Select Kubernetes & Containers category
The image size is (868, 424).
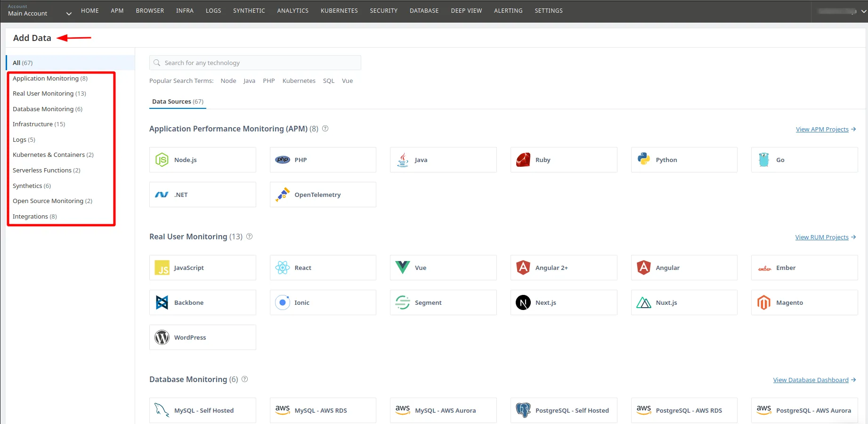click(x=53, y=155)
